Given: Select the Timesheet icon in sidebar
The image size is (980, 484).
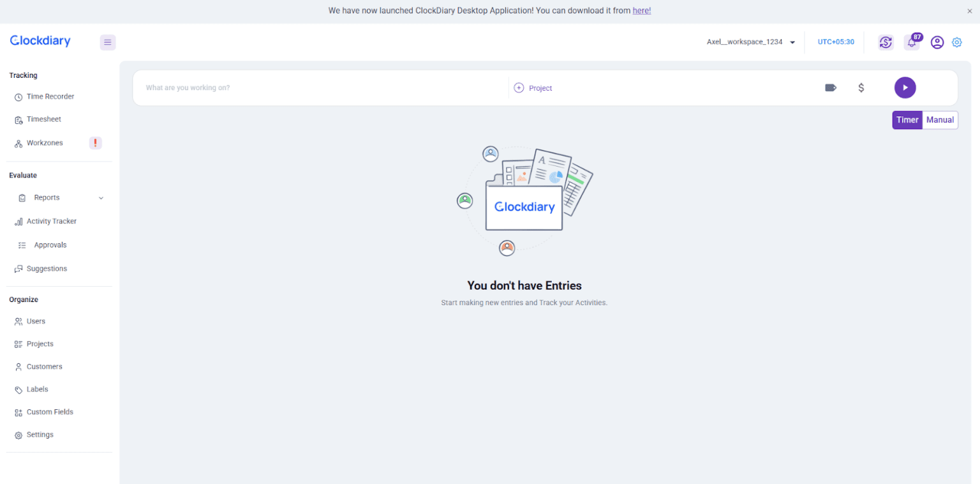Looking at the screenshot, I should [19, 119].
